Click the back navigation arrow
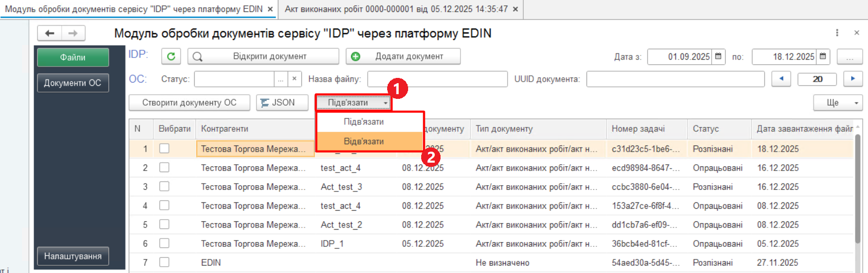The height and width of the screenshot is (273, 868). click(50, 33)
